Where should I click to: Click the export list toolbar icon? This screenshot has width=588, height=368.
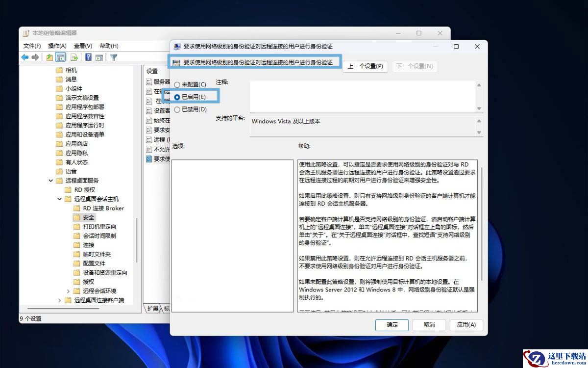coord(74,57)
